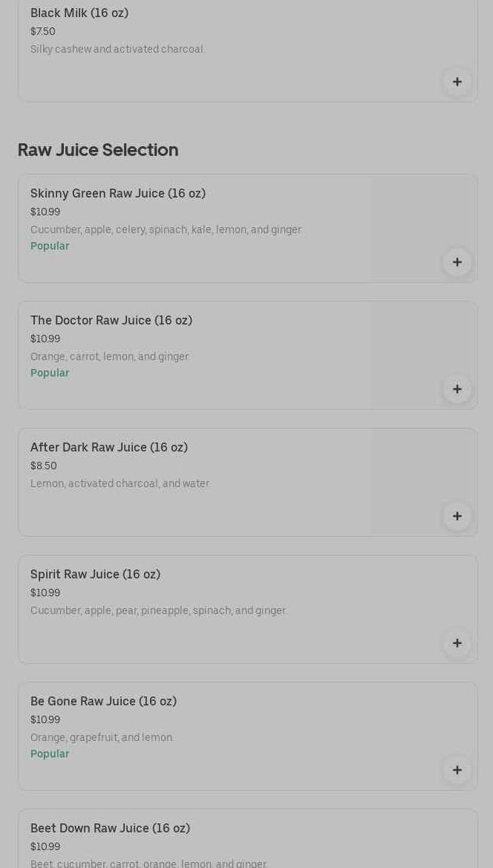Click the Black Milk $7.50 price
493x868 pixels.
click(x=43, y=32)
